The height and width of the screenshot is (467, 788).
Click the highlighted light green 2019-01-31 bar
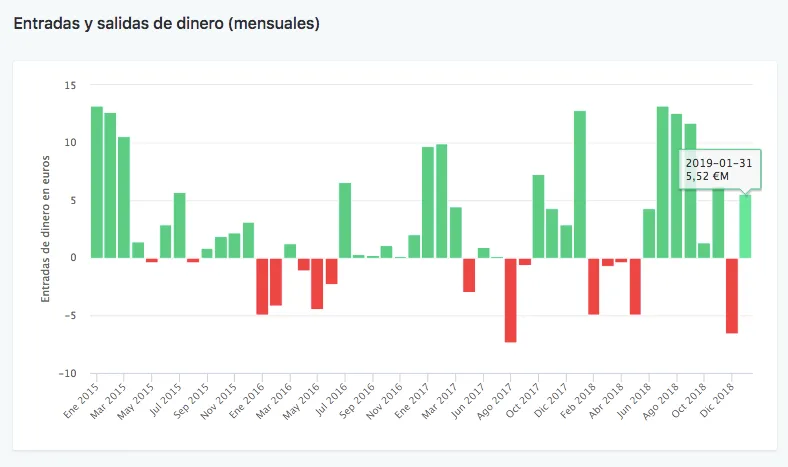pyautogui.click(x=745, y=226)
